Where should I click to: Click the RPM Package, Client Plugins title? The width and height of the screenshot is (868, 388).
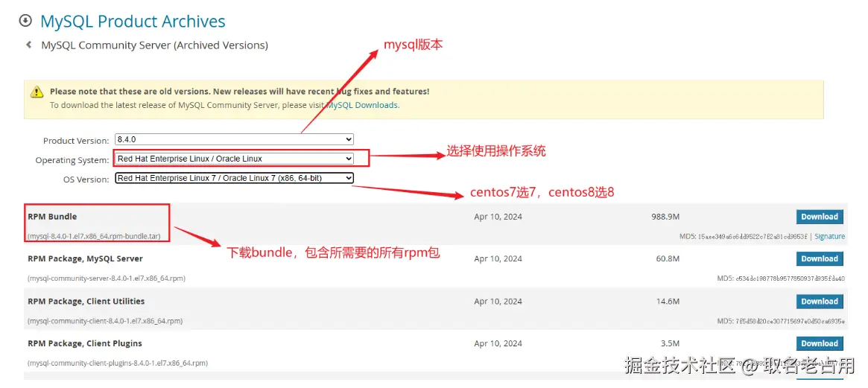(85, 343)
